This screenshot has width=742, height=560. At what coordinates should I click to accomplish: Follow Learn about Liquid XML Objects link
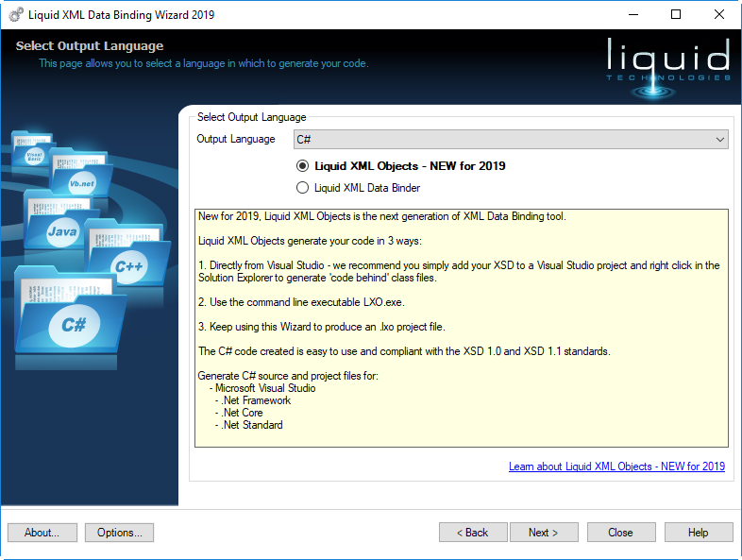point(616,467)
